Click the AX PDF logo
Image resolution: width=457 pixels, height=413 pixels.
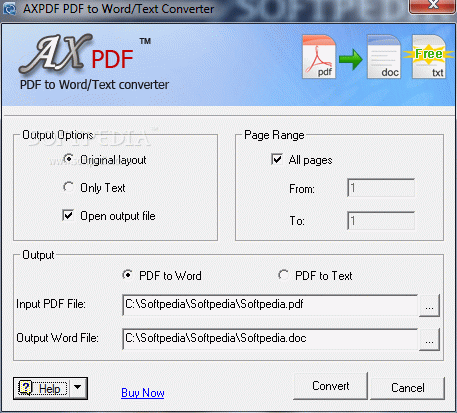pos(76,54)
